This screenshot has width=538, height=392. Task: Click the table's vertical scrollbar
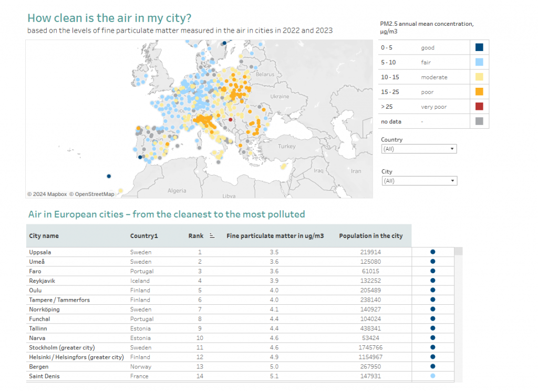458,315
